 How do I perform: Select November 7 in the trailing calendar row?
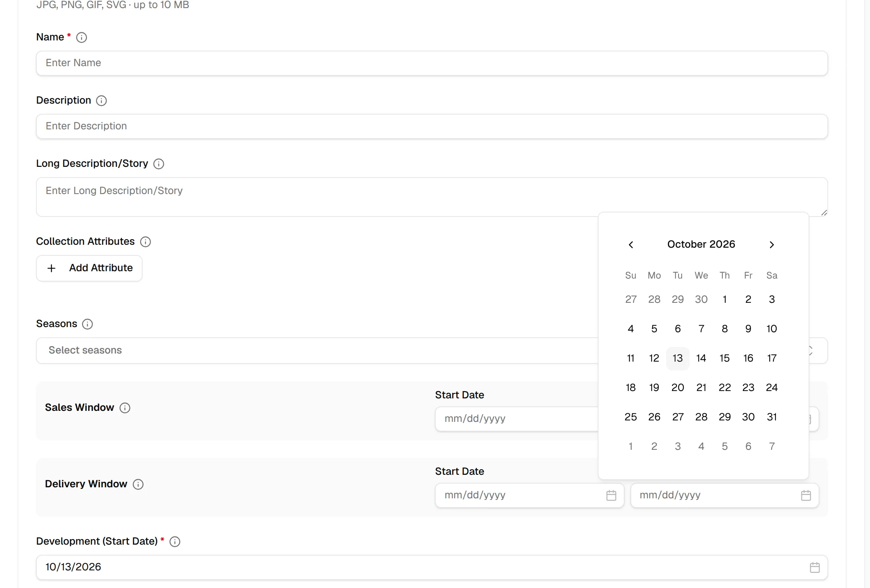point(772,447)
